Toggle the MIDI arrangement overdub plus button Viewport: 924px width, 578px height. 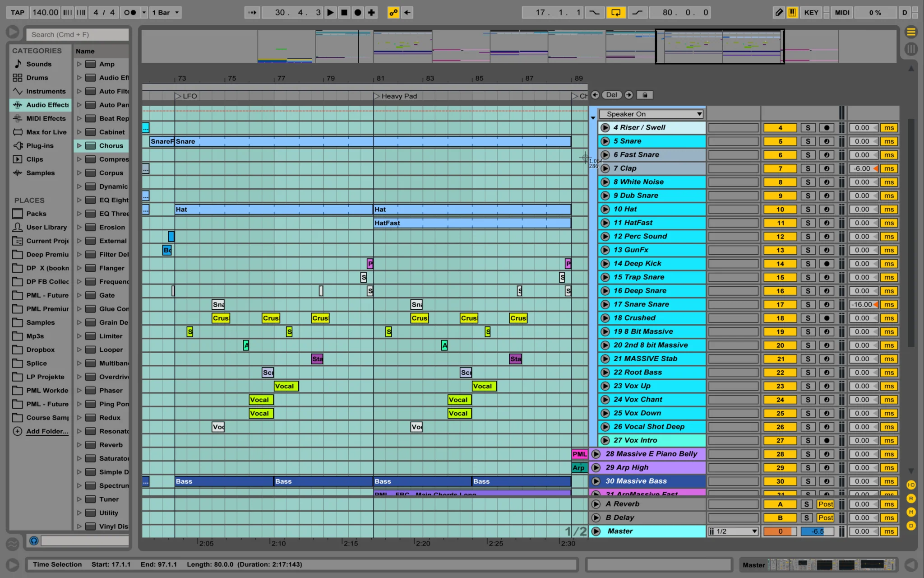371,13
